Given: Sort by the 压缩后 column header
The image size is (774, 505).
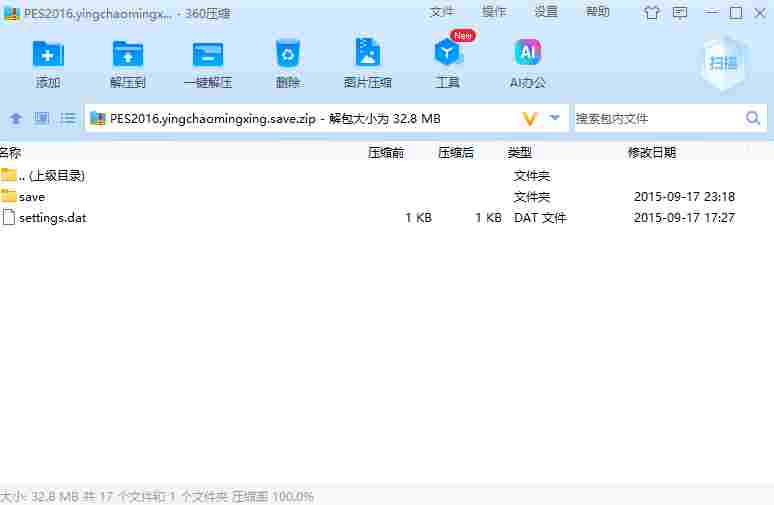Looking at the screenshot, I should (456, 153).
